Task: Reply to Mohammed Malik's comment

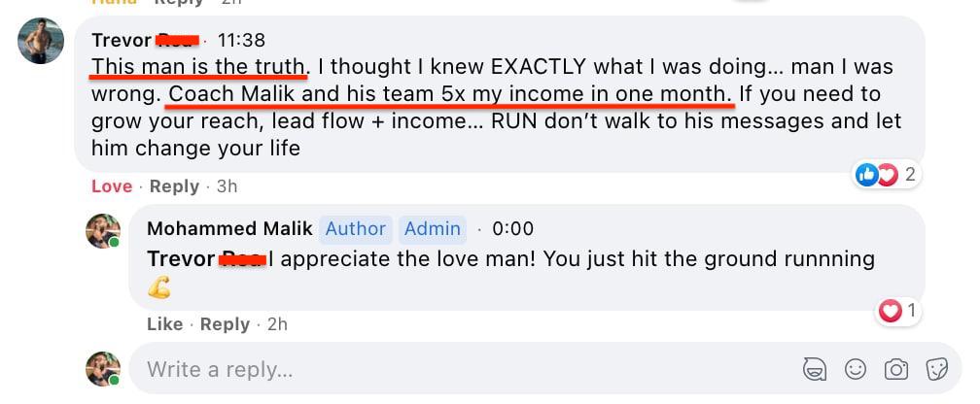Action: click(x=224, y=324)
